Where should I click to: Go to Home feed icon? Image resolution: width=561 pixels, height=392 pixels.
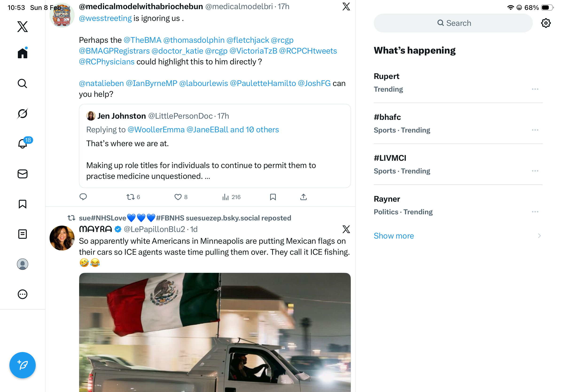[x=23, y=53]
